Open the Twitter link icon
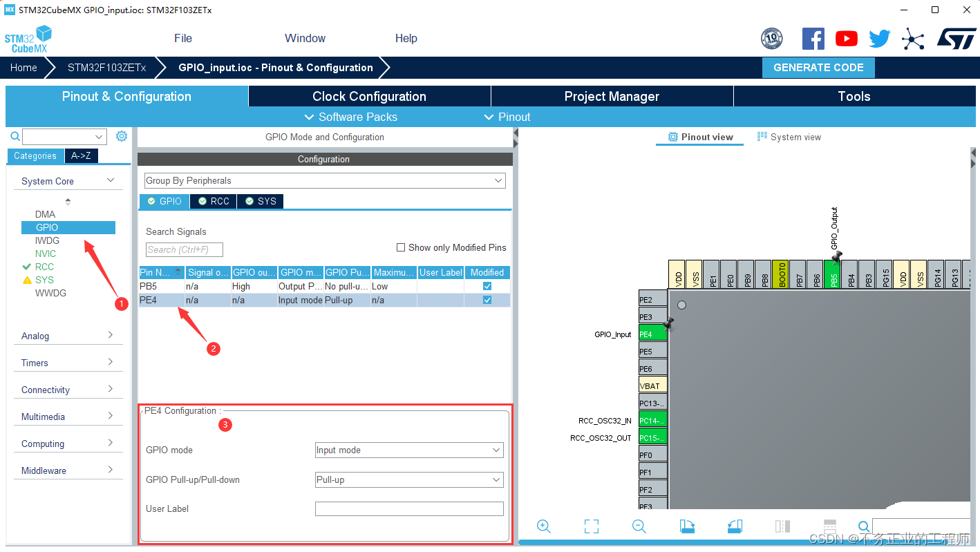The width and height of the screenshot is (980, 552). pyautogui.click(x=879, y=39)
